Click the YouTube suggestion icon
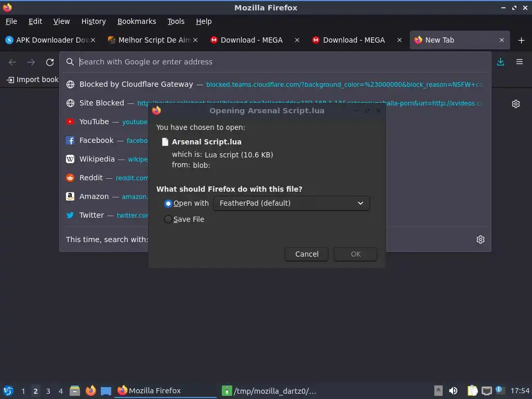 [70, 122]
